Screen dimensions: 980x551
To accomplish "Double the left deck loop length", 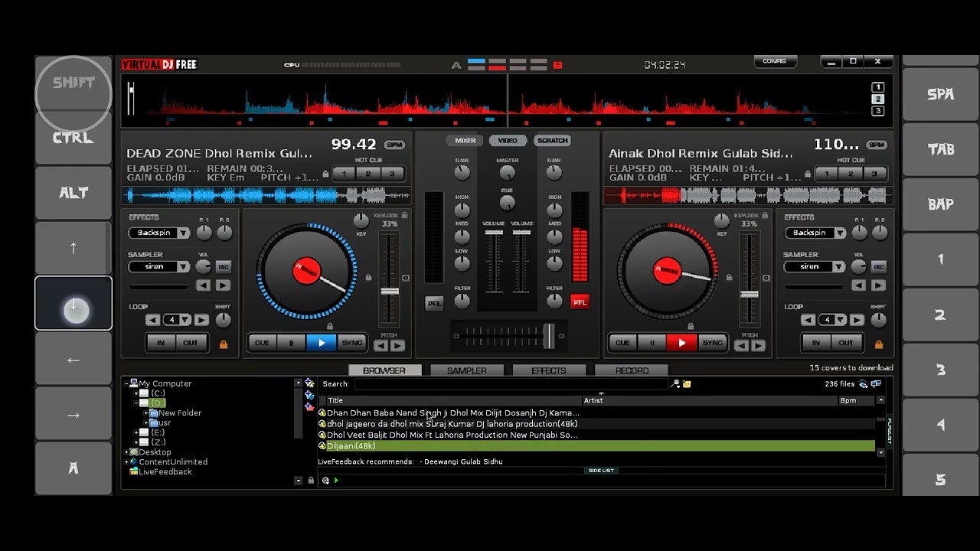I will 201,320.
